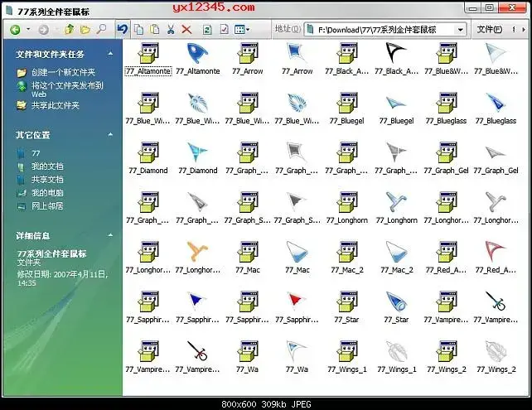The height and width of the screenshot is (410, 532).
Task: Open 共享文档 link
Action: 47,180
